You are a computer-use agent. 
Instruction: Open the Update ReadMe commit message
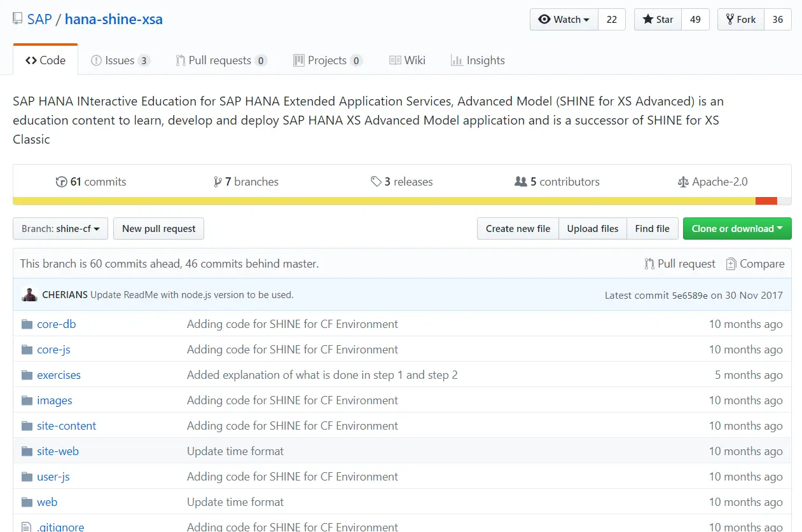click(192, 295)
